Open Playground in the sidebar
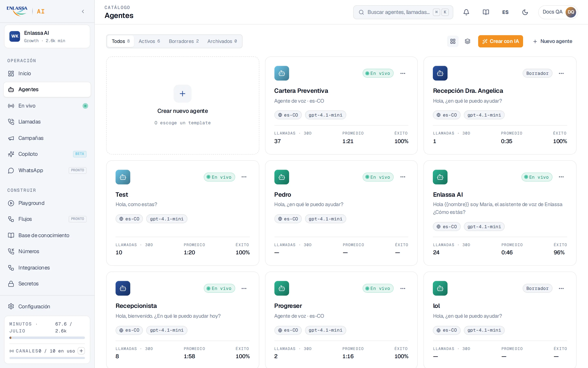 47,203
